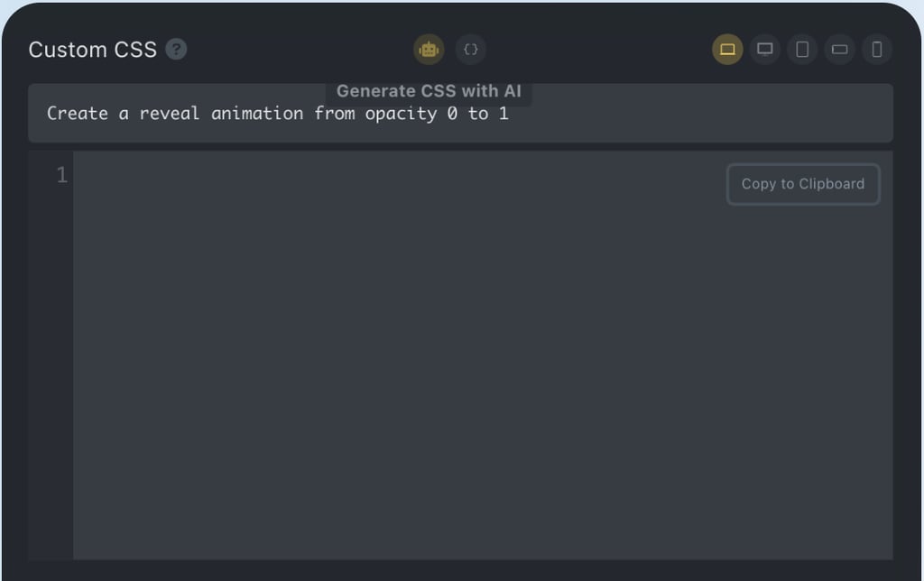Screen dimensions: 924x581
Task: Copy to Clipboard button click
Action: pyautogui.click(x=803, y=184)
